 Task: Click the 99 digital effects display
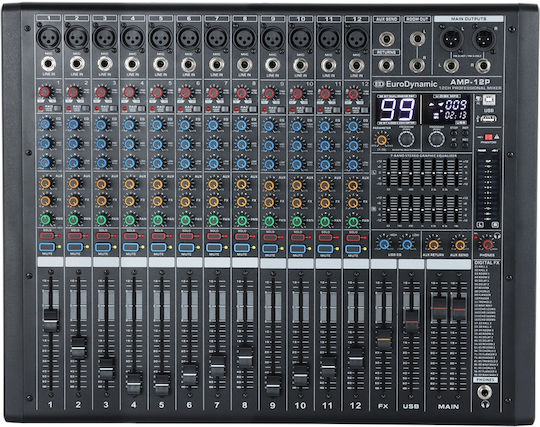click(x=397, y=109)
